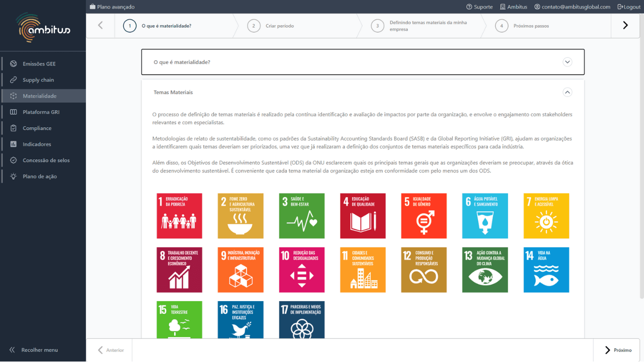Click the Ambitus building icon in top bar
The image size is (644, 362).
(x=503, y=7)
